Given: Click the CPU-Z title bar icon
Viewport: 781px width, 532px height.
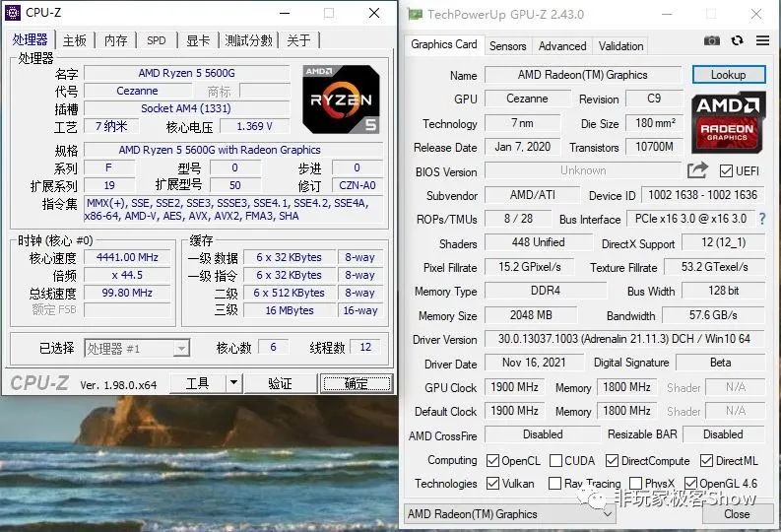Looking at the screenshot, I should point(13,13).
